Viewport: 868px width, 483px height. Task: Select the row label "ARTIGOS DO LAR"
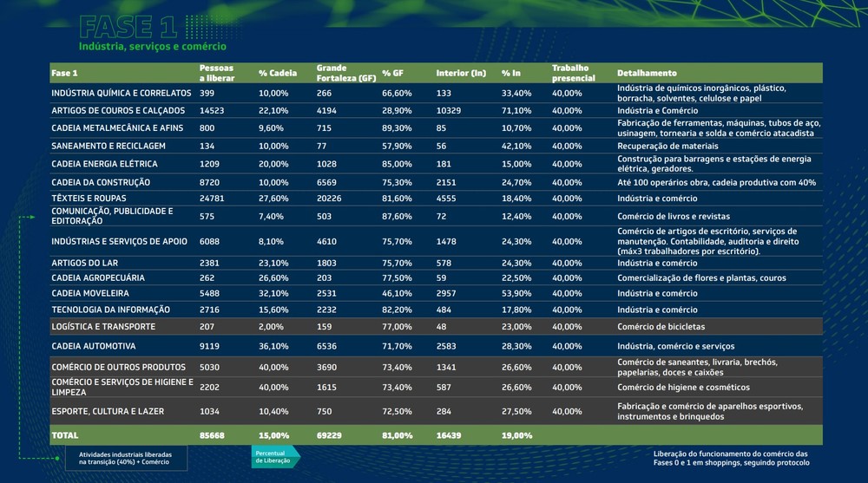click(84, 263)
